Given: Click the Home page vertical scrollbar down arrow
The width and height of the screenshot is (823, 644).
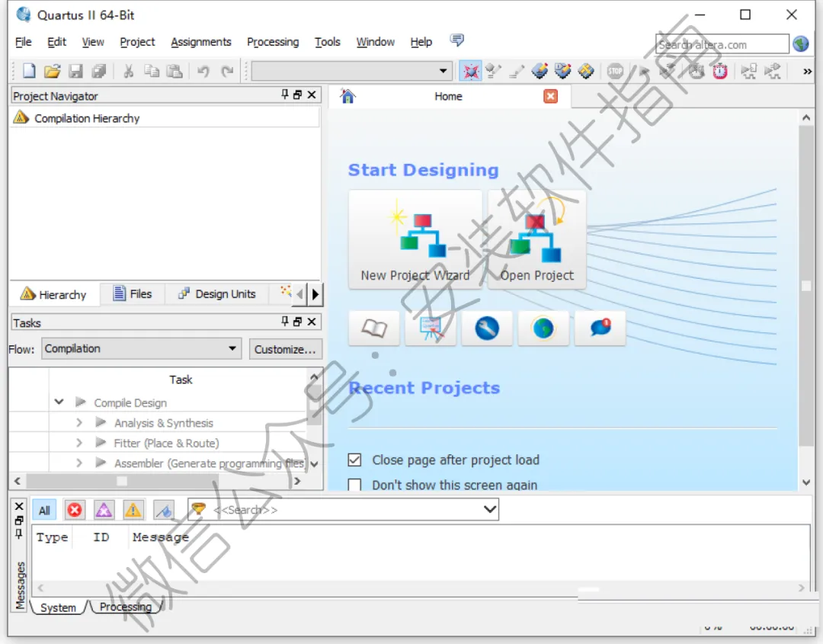Looking at the screenshot, I should coord(806,482).
